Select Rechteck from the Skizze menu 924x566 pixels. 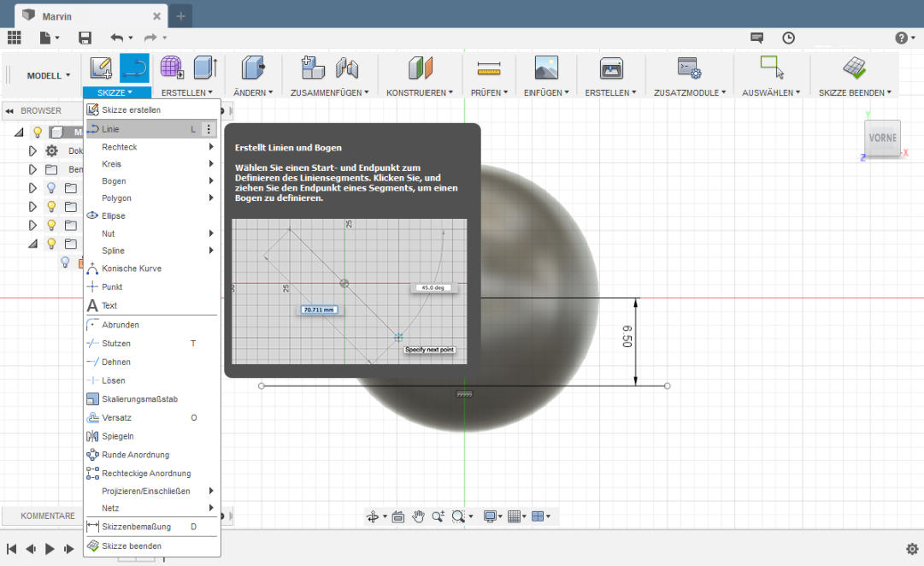pyautogui.click(x=150, y=147)
